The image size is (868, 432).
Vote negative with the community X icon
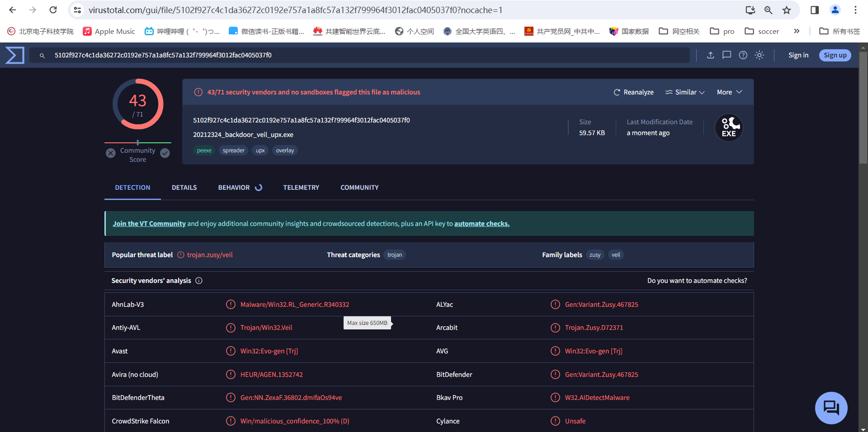pyautogui.click(x=111, y=153)
